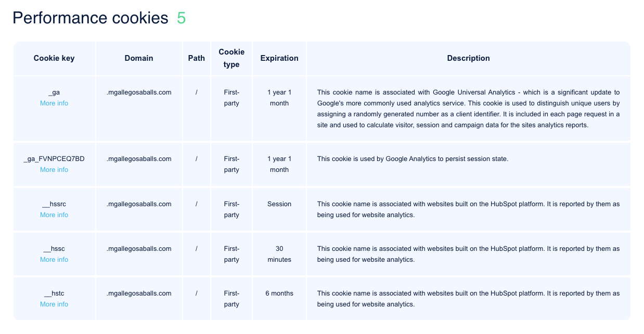Screen dimensions: 644x334
Task: Open More info under _ga_FVNPCEQ7BD cookie
Action: (x=54, y=170)
